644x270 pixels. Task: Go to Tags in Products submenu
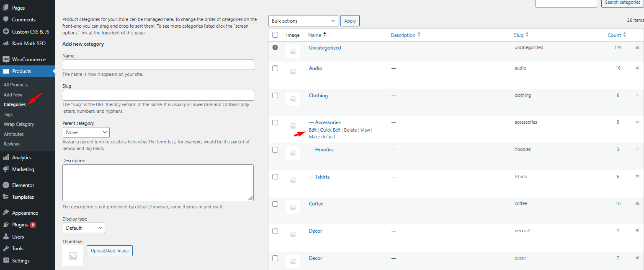coord(8,114)
